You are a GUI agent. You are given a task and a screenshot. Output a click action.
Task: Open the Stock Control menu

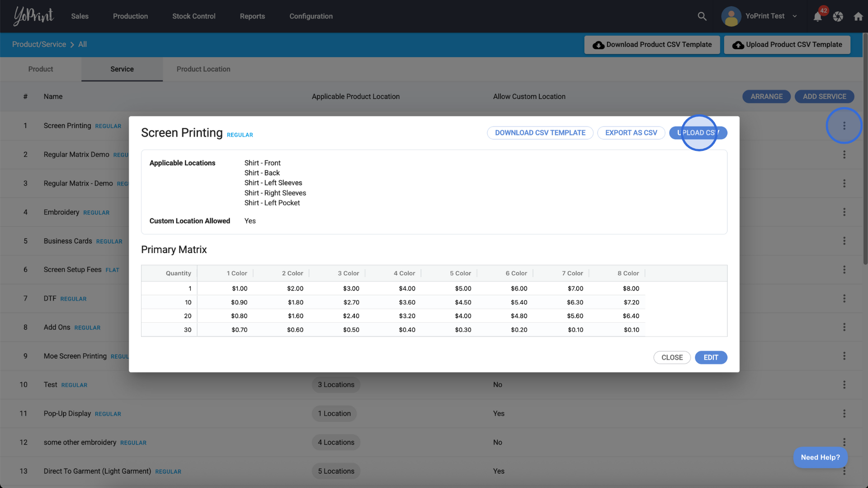[x=193, y=16]
